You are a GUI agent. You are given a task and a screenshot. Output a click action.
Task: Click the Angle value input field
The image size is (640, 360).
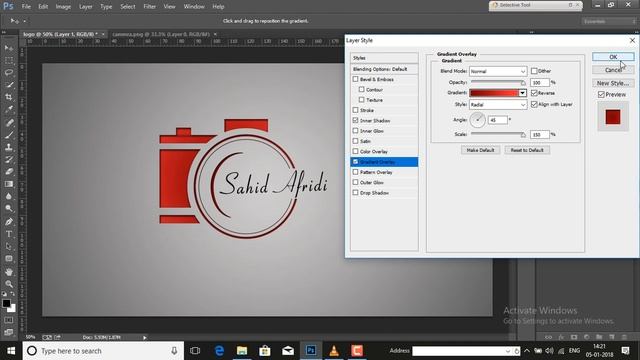[498, 120]
